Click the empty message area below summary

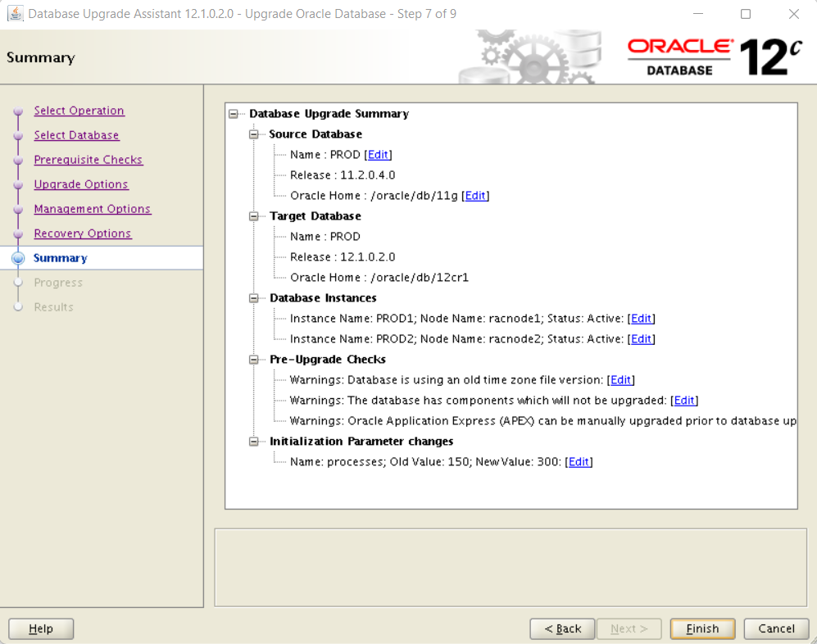(511, 568)
